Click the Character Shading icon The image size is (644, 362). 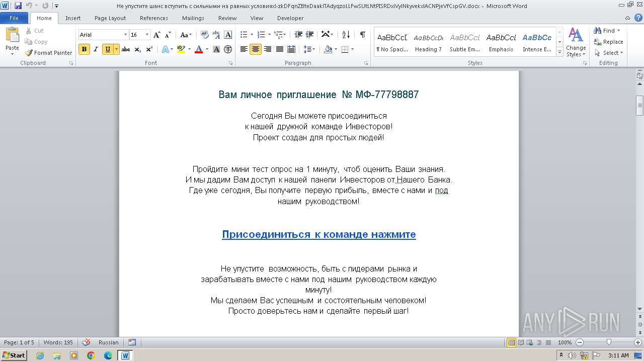(216, 49)
